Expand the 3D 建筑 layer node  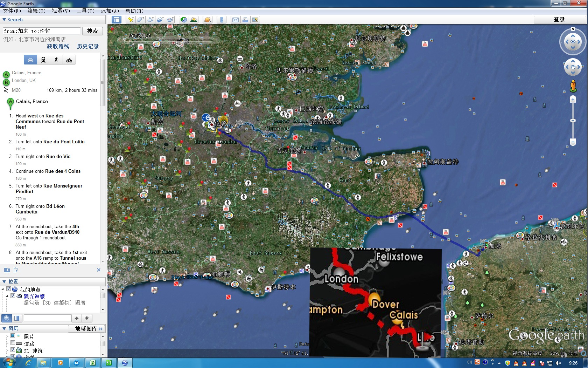[7, 350]
